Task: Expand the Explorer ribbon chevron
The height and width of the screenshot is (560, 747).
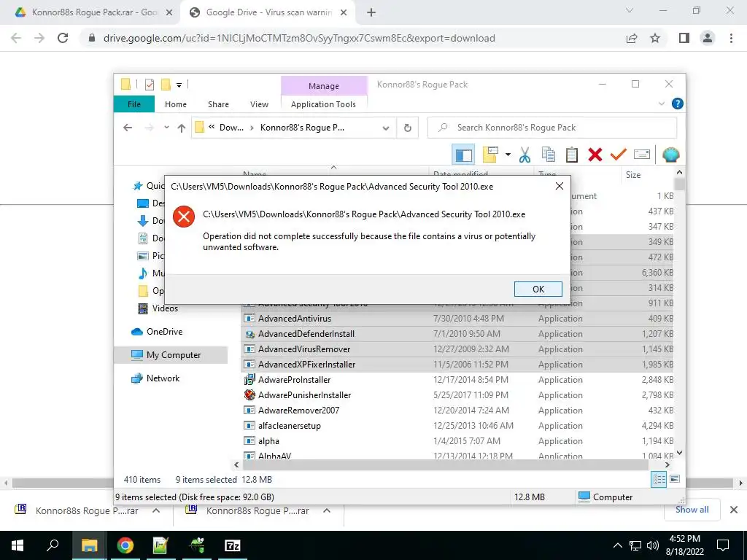Action: 661,104
